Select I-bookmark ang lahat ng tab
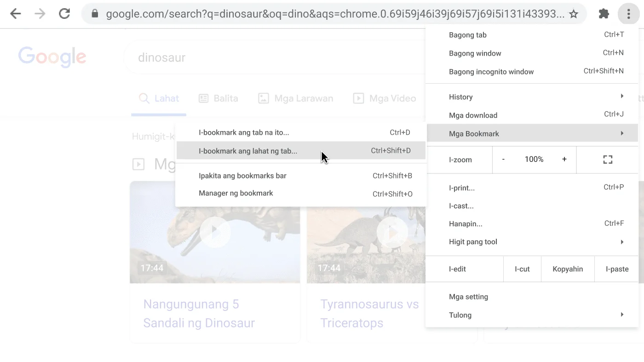644x362 pixels. point(247,150)
